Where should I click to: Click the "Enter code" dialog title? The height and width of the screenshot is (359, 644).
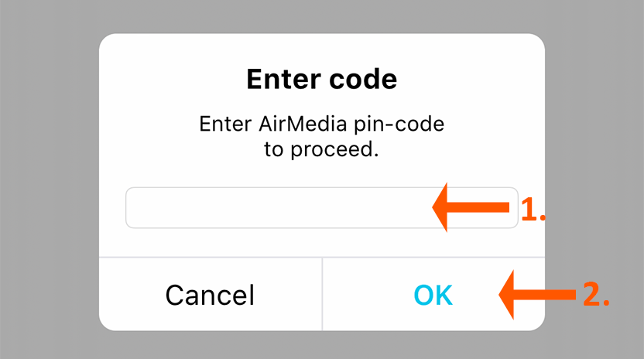pos(321,79)
